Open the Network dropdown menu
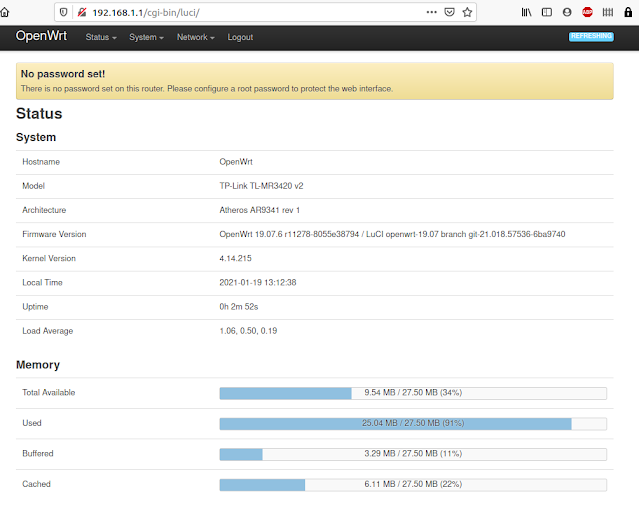The image size is (639, 506). [195, 37]
